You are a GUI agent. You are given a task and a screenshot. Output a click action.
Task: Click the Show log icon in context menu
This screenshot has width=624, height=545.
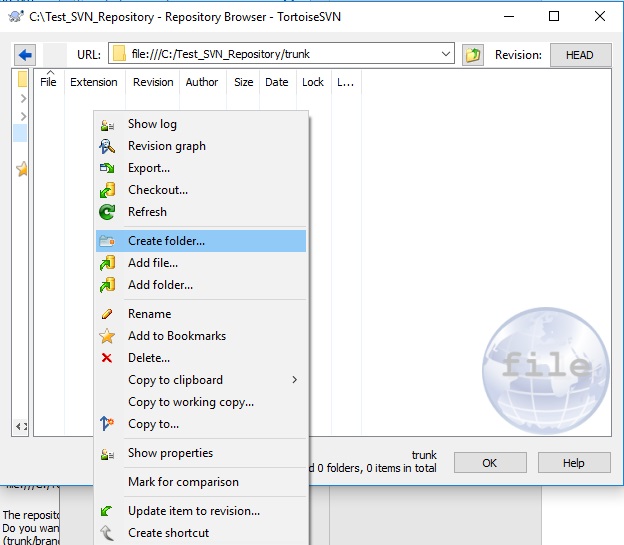point(107,125)
